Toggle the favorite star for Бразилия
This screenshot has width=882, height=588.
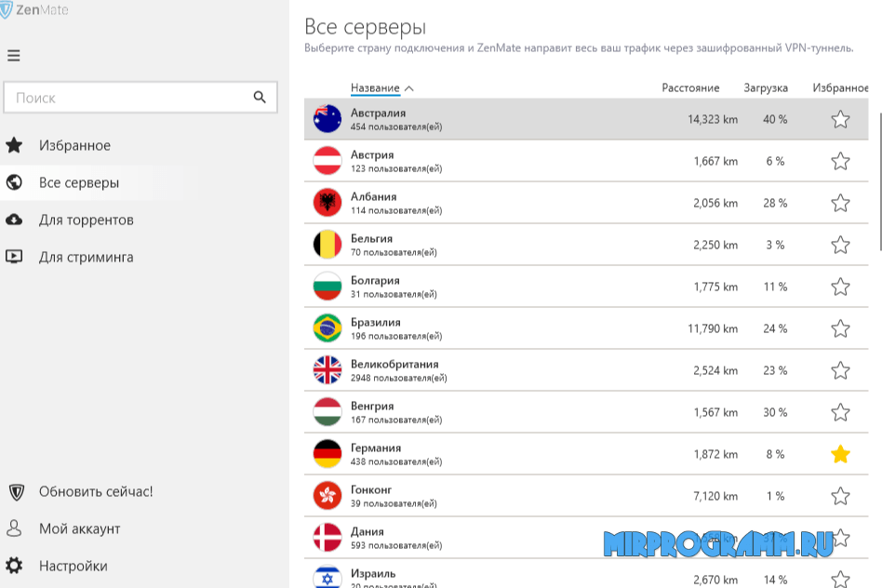click(840, 328)
